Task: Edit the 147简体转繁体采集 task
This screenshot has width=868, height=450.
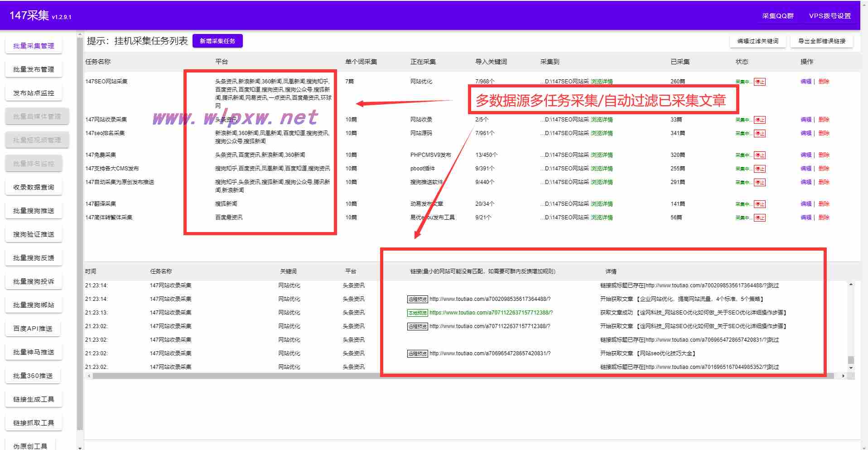Action: (806, 218)
